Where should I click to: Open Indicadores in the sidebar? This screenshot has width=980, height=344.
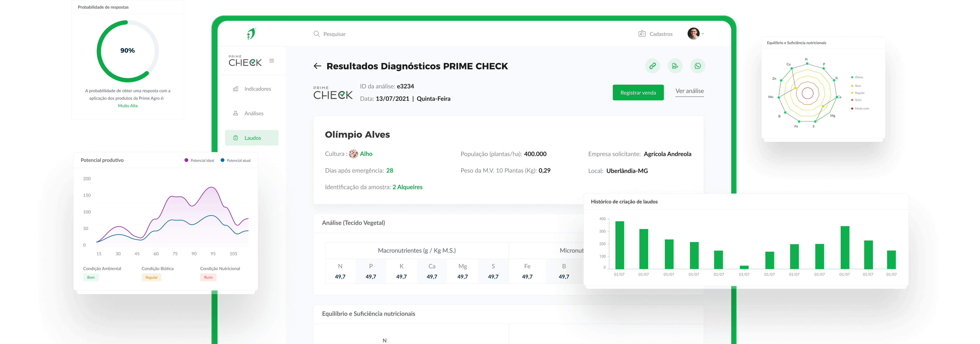[x=252, y=89]
